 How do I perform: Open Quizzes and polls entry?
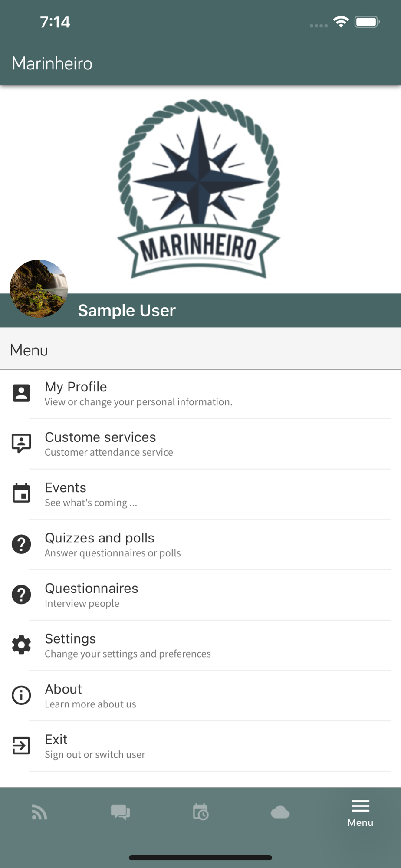tap(200, 545)
